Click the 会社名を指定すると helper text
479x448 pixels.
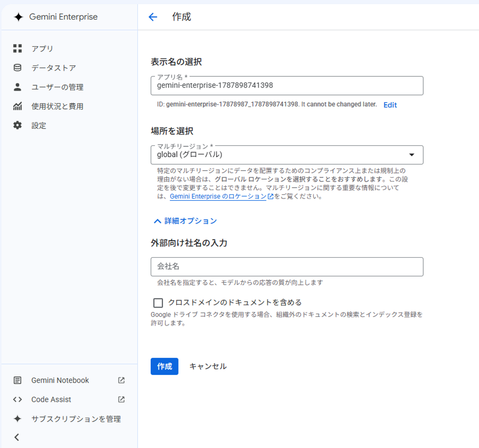[240, 283]
